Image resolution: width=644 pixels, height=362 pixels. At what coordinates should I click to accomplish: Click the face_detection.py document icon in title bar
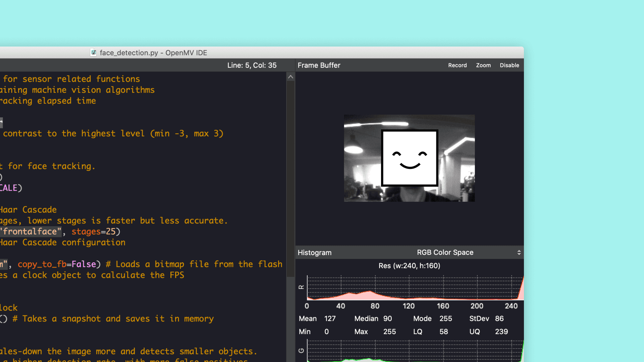click(94, 53)
